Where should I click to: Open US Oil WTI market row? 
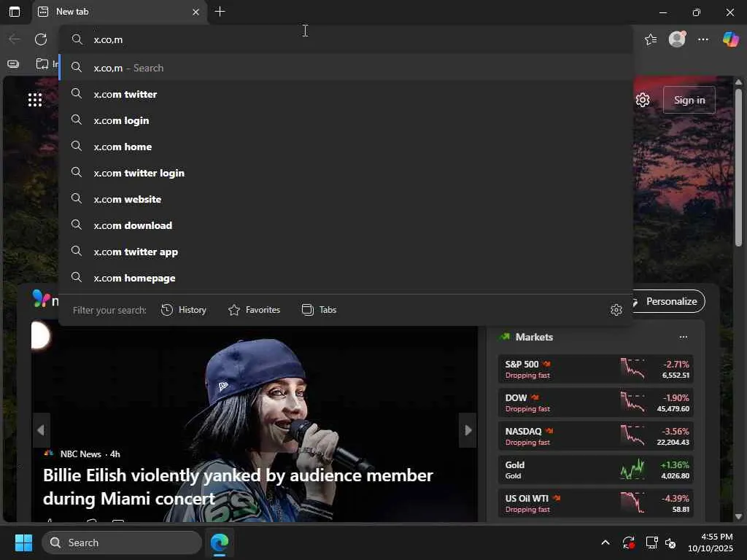point(595,503)
